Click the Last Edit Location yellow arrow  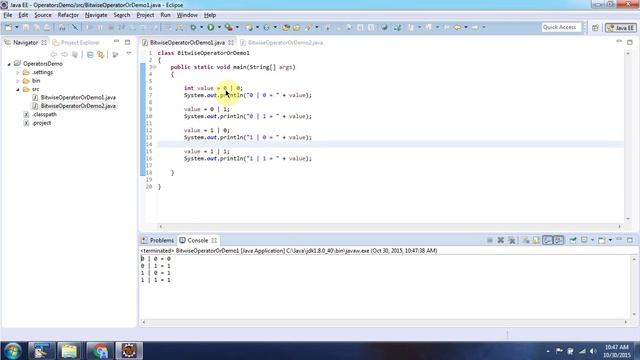(457, 27)
